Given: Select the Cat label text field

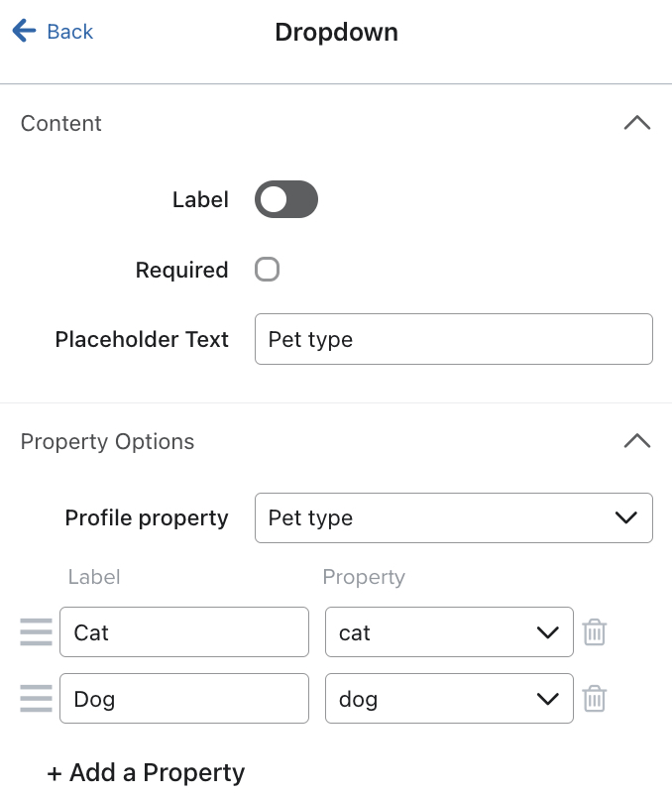Looking at the screenshot, I should coord(184,631).
